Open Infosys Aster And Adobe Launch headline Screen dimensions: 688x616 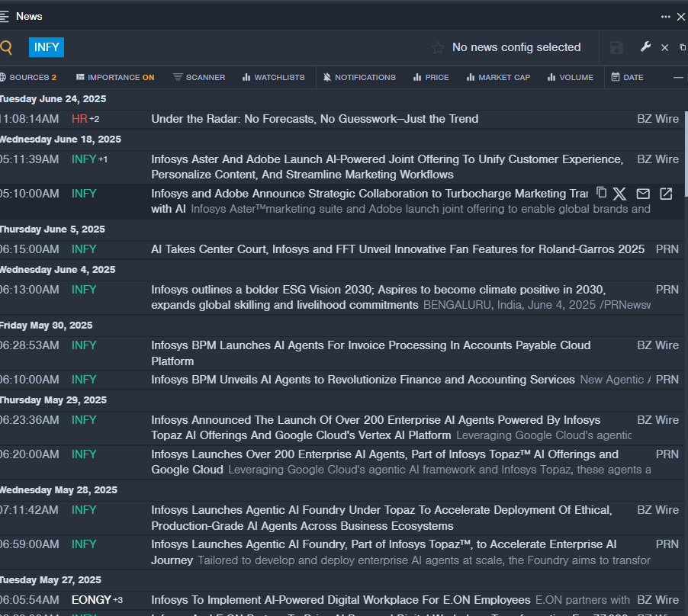(x=387, y=167)
